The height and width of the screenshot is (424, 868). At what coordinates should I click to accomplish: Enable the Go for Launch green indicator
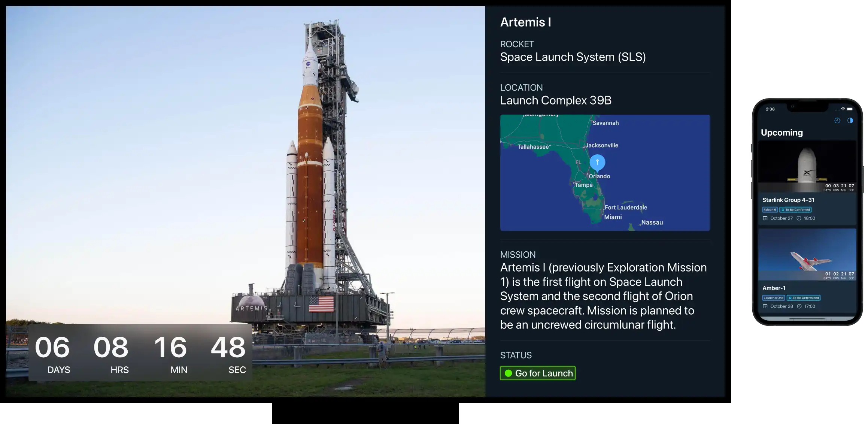click(x=538, y=373)
